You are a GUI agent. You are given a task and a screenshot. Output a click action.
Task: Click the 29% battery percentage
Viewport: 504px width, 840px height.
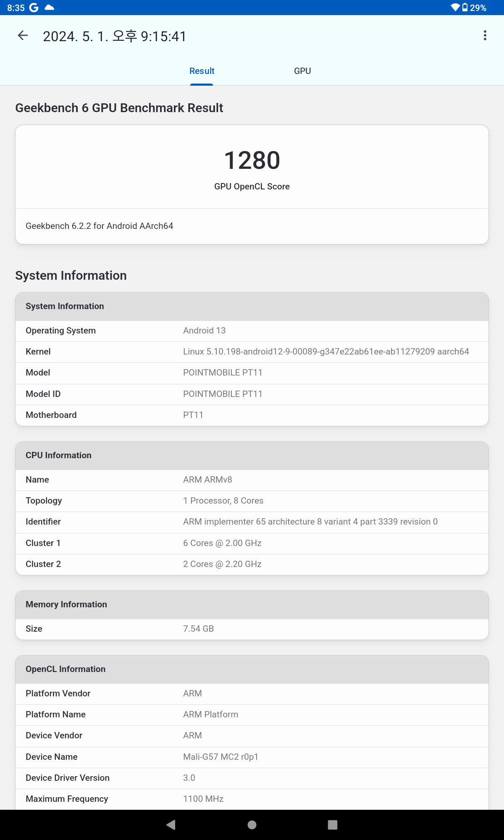point(478,8)
